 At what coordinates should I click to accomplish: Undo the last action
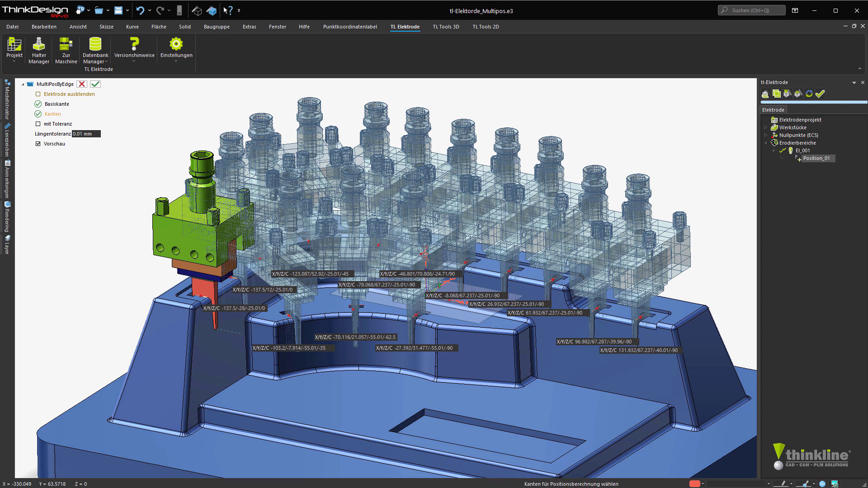click(x=140, y=10)
